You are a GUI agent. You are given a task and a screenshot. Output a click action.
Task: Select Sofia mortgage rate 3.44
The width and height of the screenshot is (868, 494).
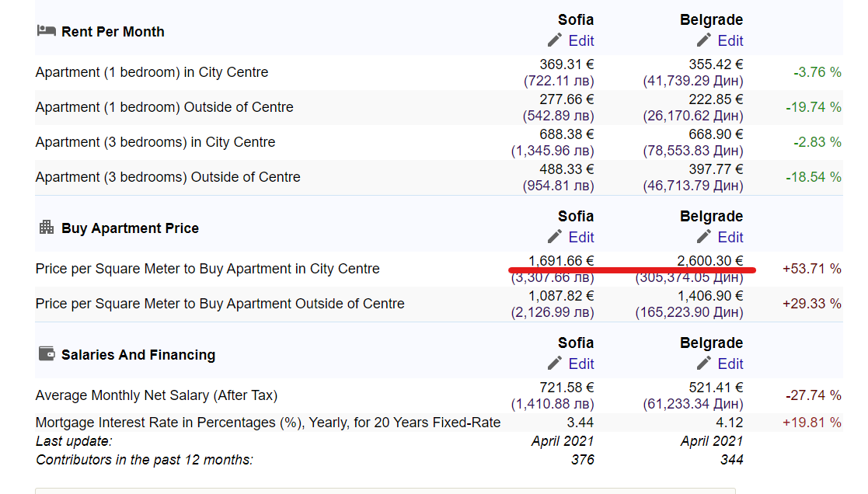click(580, 423)
